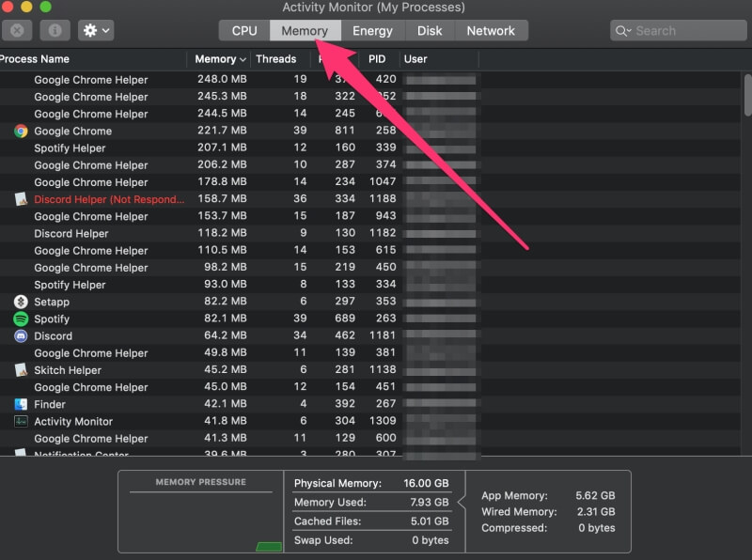752x560 pixels.
Task: Select Google Chrome Helper using 206.2 MB
Action: 90,165
